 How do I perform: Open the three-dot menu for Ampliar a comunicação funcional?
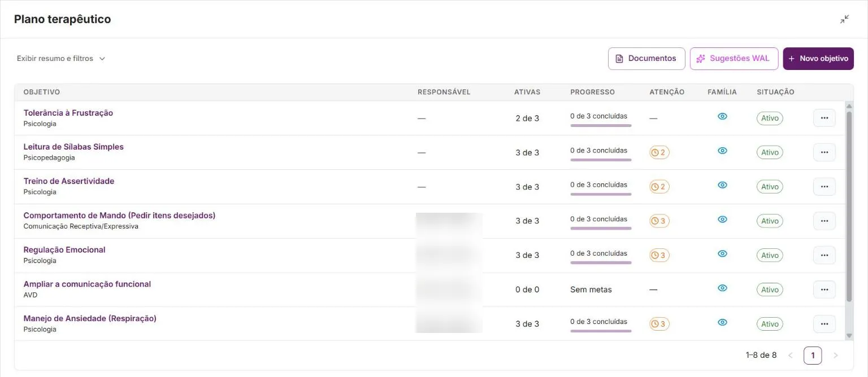824,290
